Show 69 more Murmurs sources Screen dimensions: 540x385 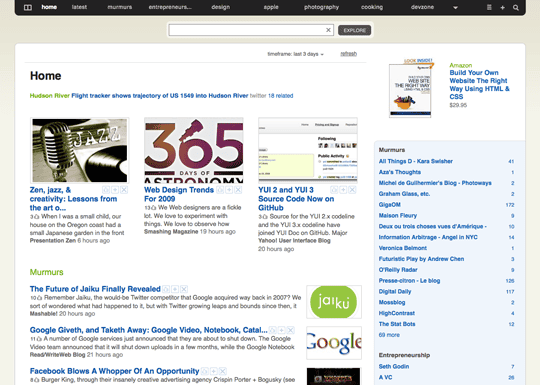(x=389, y=335)
